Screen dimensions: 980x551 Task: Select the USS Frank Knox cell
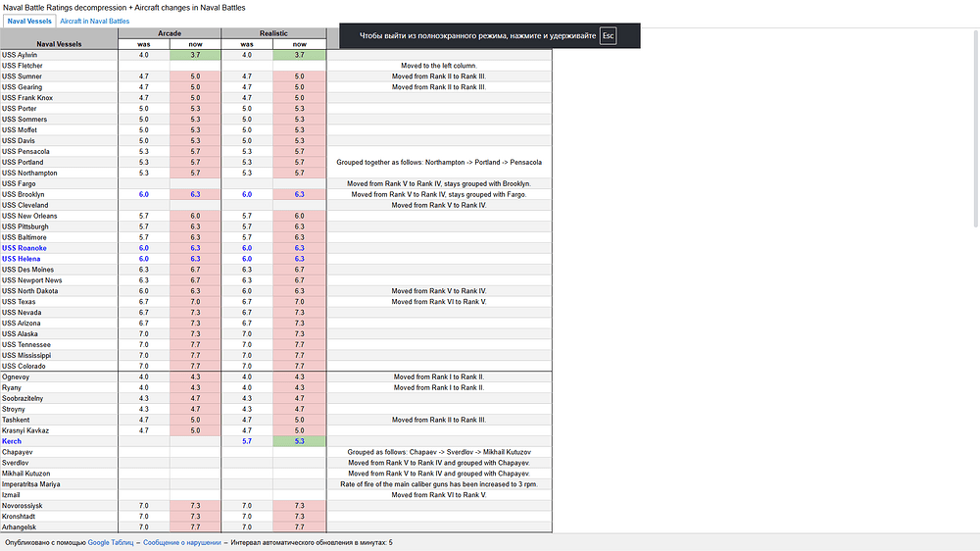click(x=59, y=98)
